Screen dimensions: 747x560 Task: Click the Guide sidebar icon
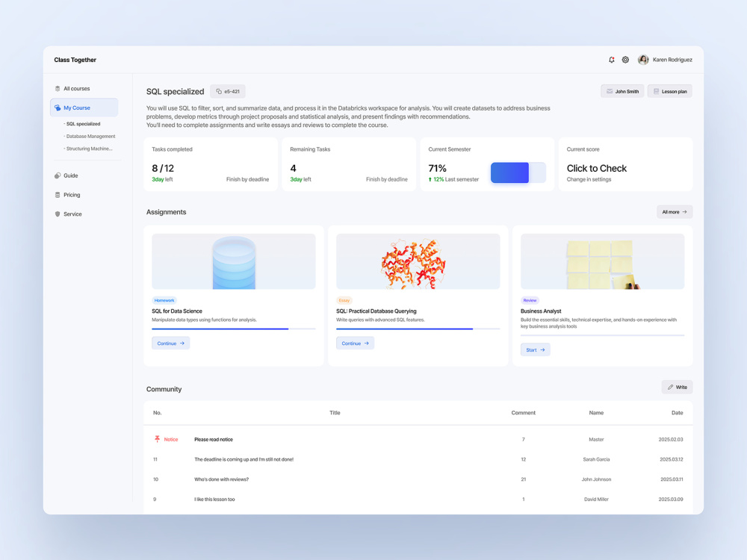click(x=58, y=175)
